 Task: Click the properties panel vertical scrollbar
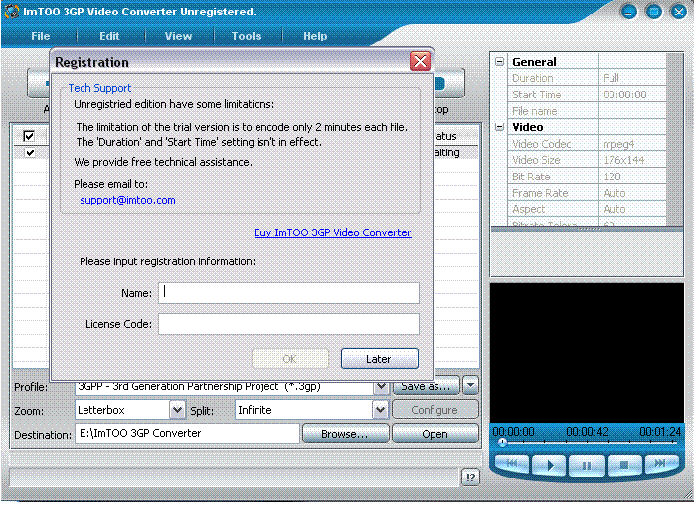pos(675,140)
